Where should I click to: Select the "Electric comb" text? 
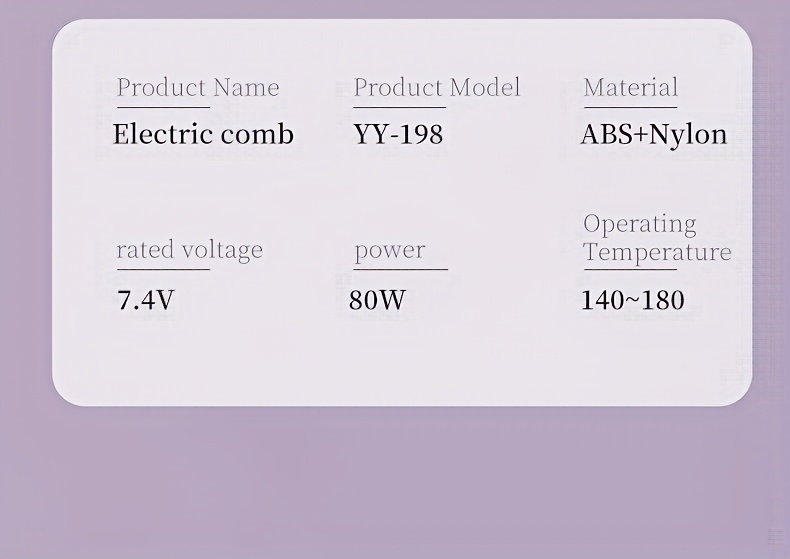(x=203, y=134)
